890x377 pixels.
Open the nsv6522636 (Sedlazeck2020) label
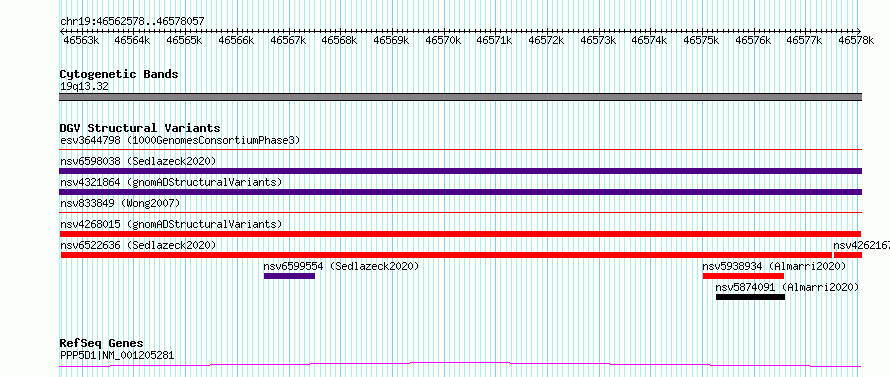coord(138,245)
